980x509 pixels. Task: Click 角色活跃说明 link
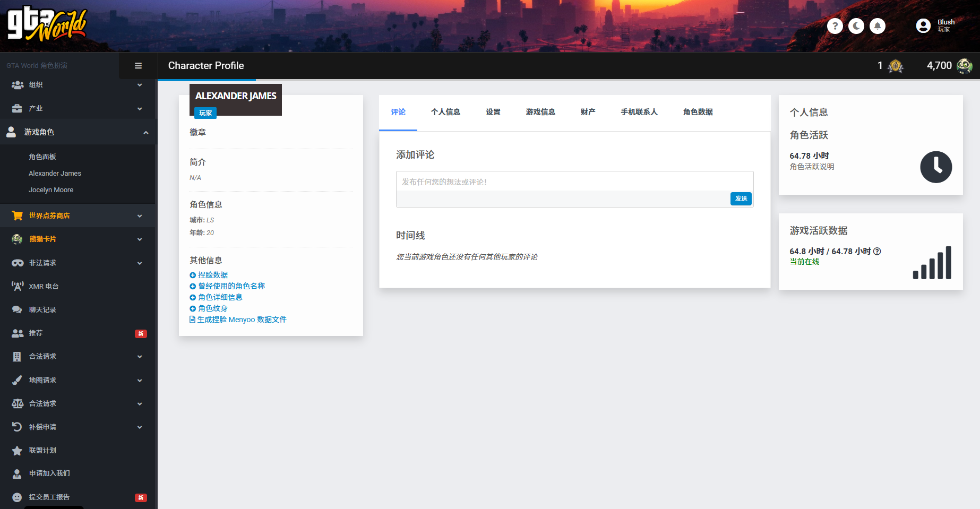pos(812,167)
